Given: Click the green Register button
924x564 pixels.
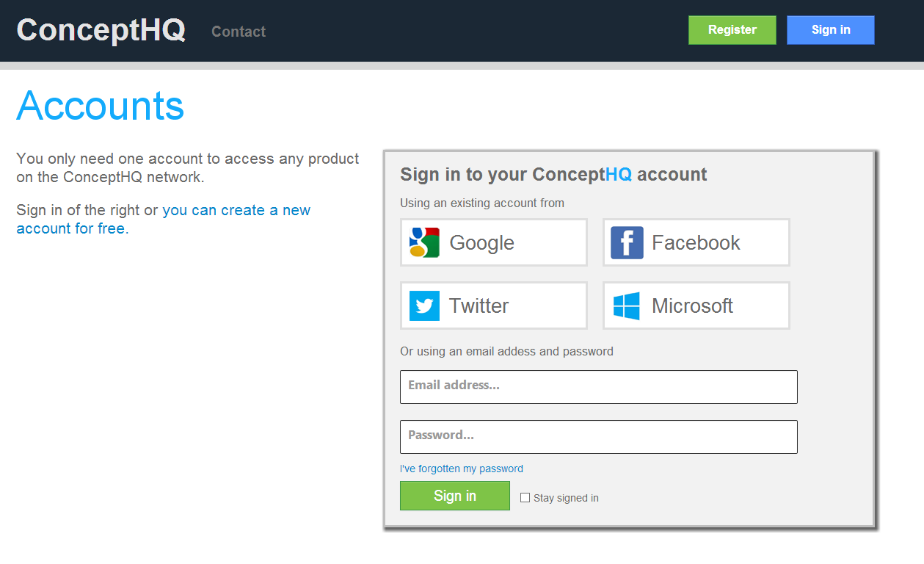Looking at the screenshot, I should pyautogui.click(x=732, y=30).
